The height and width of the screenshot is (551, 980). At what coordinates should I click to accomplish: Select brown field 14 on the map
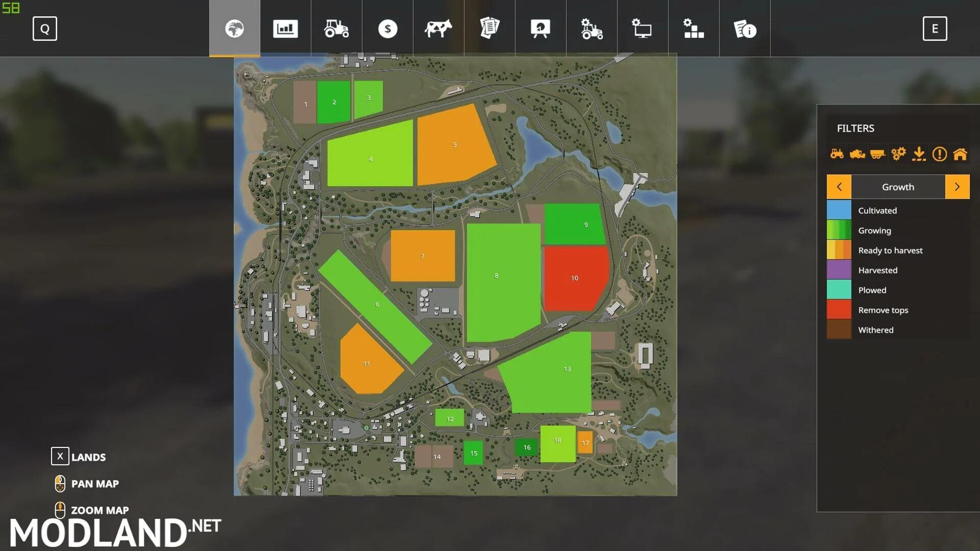coord(434,456)
